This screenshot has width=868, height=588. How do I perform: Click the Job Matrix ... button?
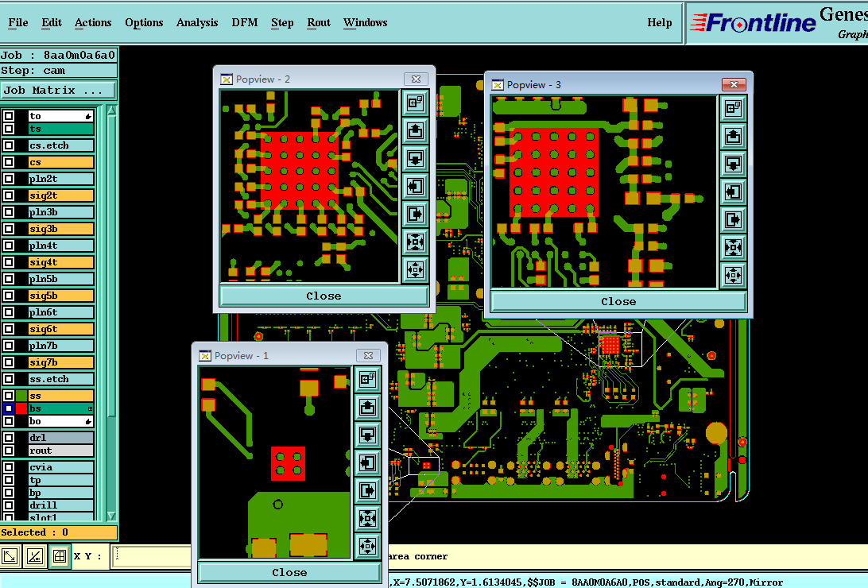click(59, 90)
